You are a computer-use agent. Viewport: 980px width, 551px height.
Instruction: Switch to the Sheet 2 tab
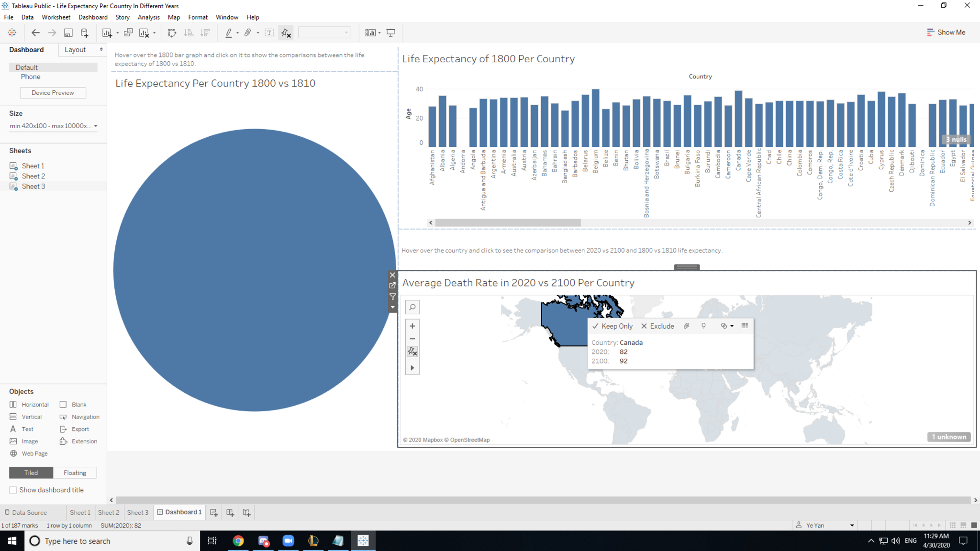[109, 512]
